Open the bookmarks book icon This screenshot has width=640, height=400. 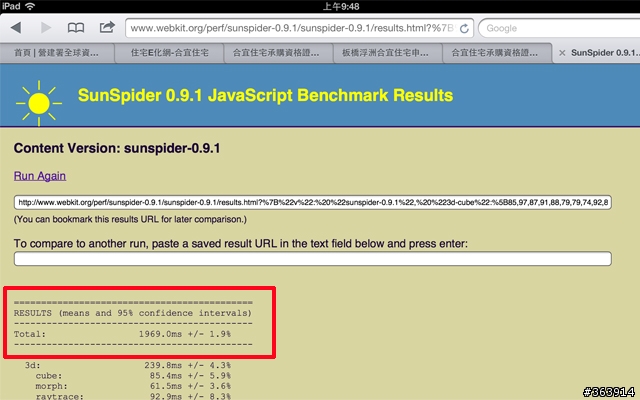click(x=76, y=28)
